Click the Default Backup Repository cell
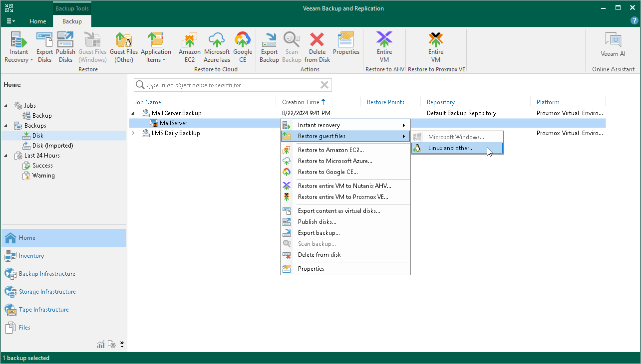The width and height of the screenshot is (641, 364). click(461, 113)
